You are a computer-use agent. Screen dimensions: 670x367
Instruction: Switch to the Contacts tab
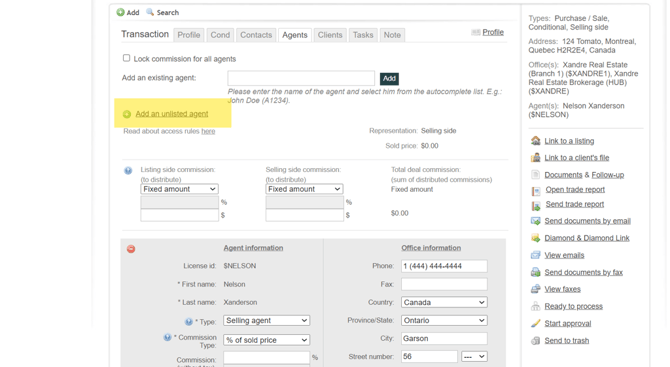click(x=256, y=35)
